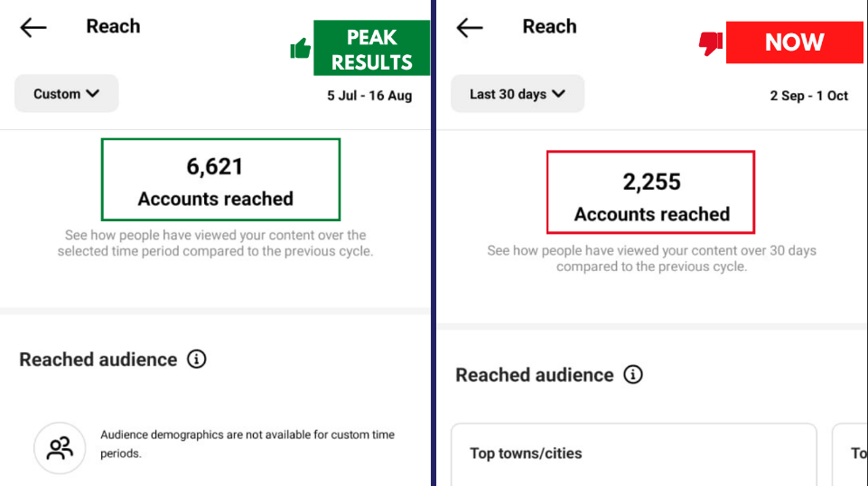This screenshot has height=486, width=868.
Task: Click the 2 Sep - 1 Oct date range
Action: click(808, 96)
